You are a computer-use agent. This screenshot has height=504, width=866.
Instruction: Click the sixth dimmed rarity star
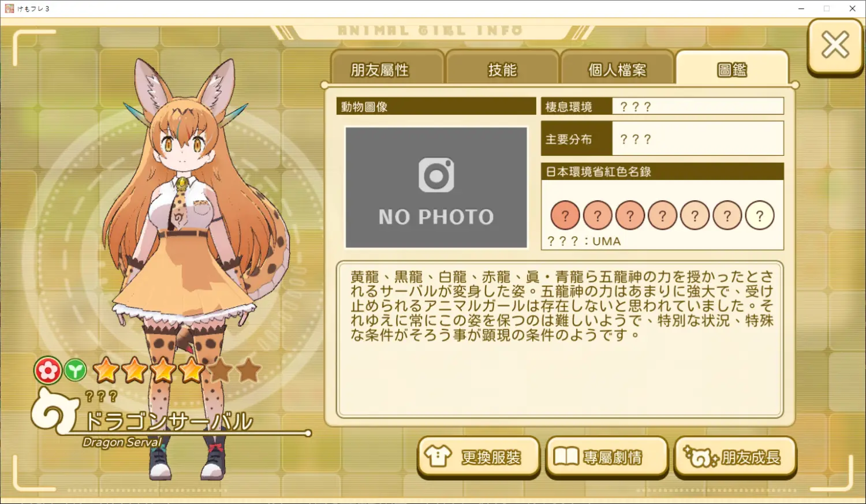249,370
